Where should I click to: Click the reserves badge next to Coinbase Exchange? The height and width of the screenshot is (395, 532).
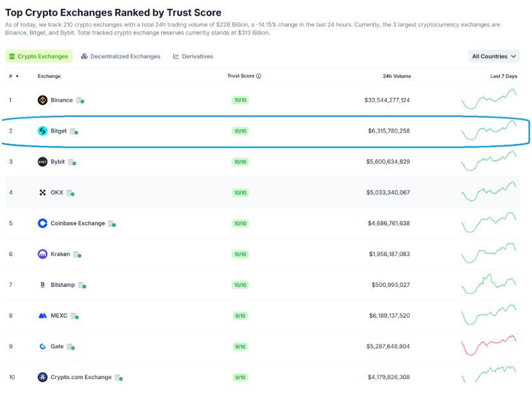(x=112, y=223)
